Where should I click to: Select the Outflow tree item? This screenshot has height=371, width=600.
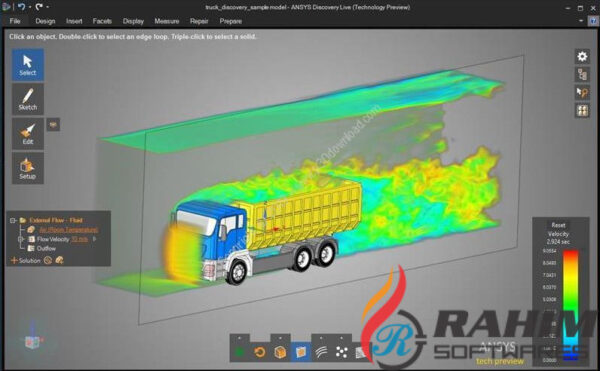click(46, 249)
